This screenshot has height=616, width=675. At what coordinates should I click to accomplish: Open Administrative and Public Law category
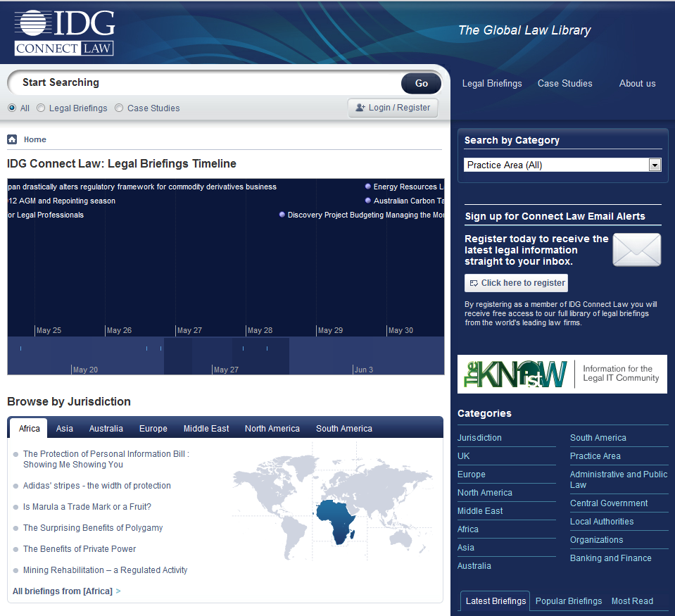point(619,479)
